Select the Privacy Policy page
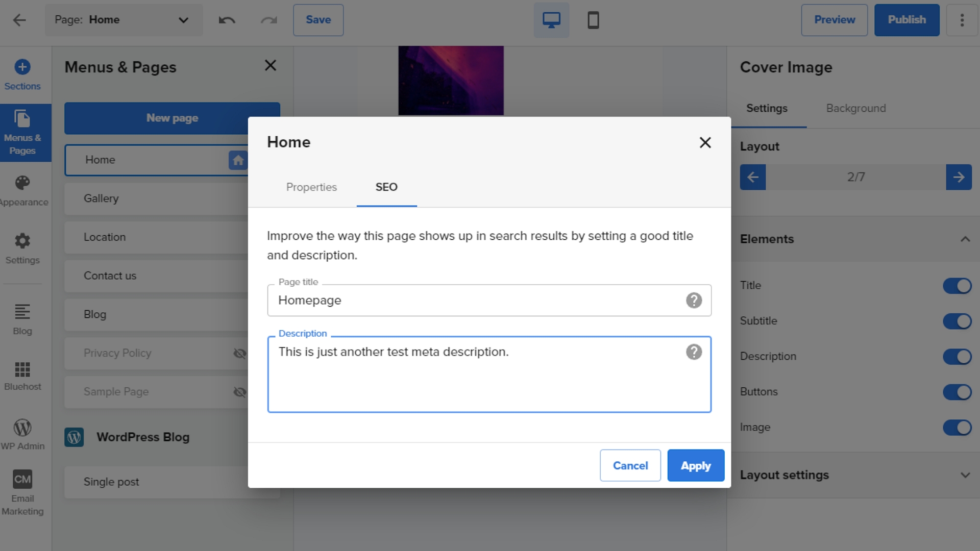This screenshot has height=551, width=980. [156, 353]
